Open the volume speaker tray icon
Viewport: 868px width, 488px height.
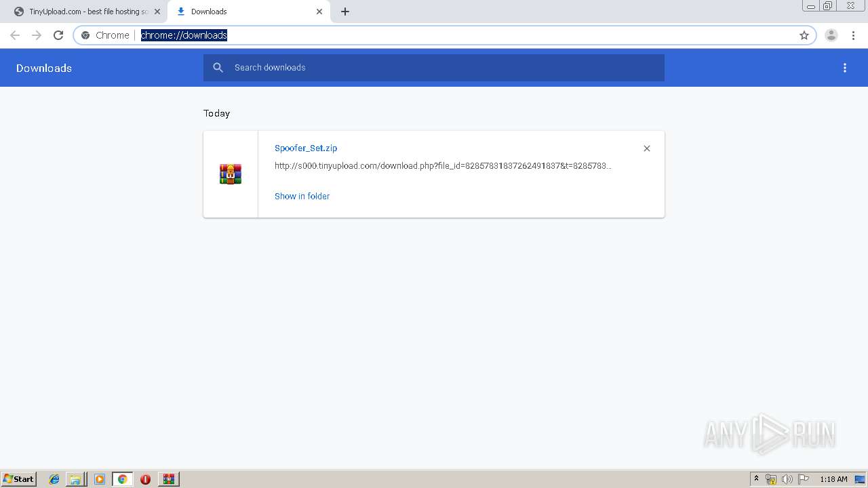787,479
